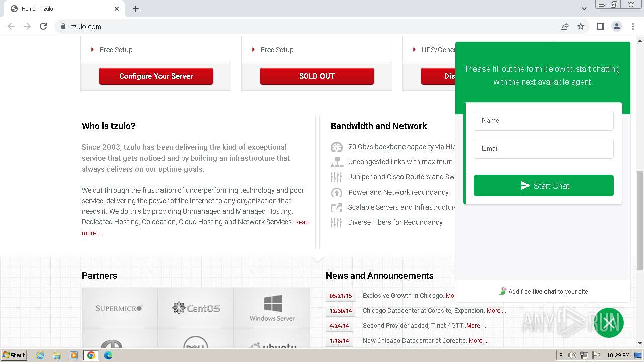Screen dimensions: 644x362
Task: Click backbone capacity gauge icon
Action: click(336, 147)
